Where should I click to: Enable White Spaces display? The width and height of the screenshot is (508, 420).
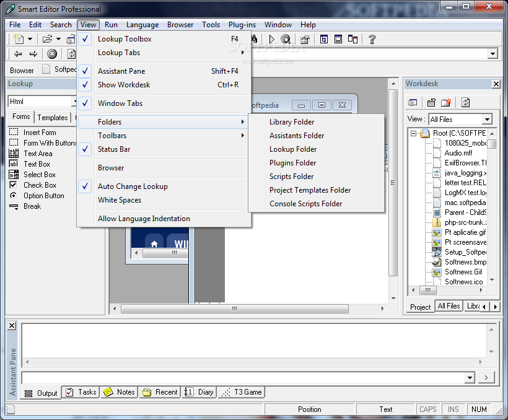click(164, 200)
